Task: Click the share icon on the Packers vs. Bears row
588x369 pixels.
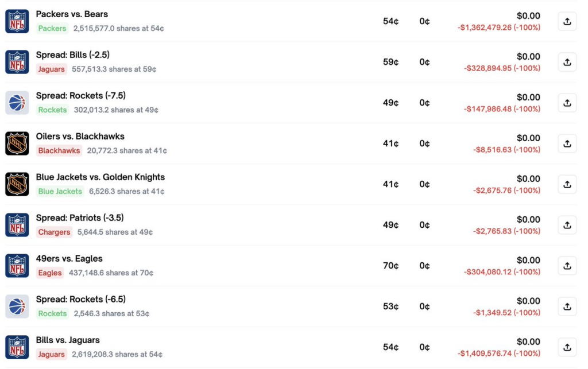Action: [x=567, y=21]
